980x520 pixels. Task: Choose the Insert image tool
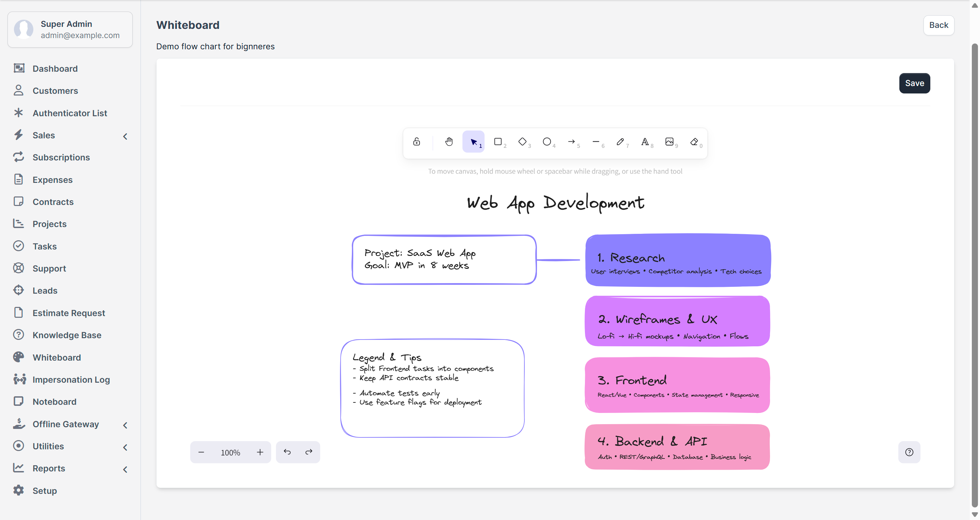669,142
